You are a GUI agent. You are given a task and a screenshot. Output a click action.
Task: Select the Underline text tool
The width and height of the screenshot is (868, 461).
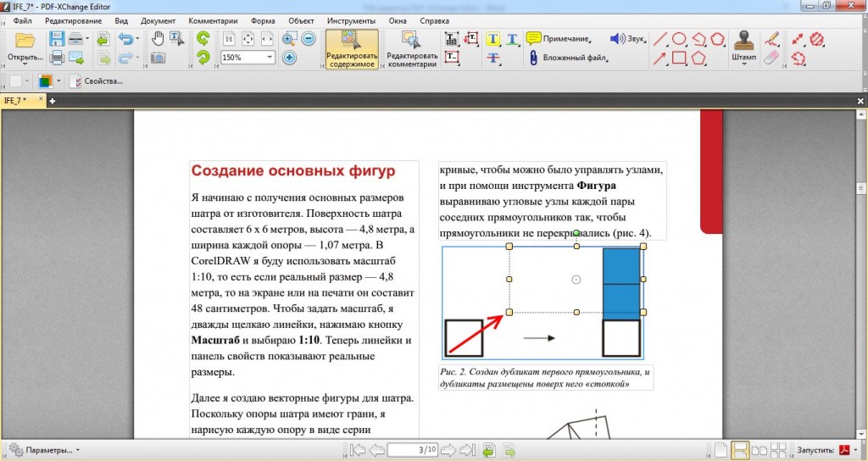click(x=512, y=39)
